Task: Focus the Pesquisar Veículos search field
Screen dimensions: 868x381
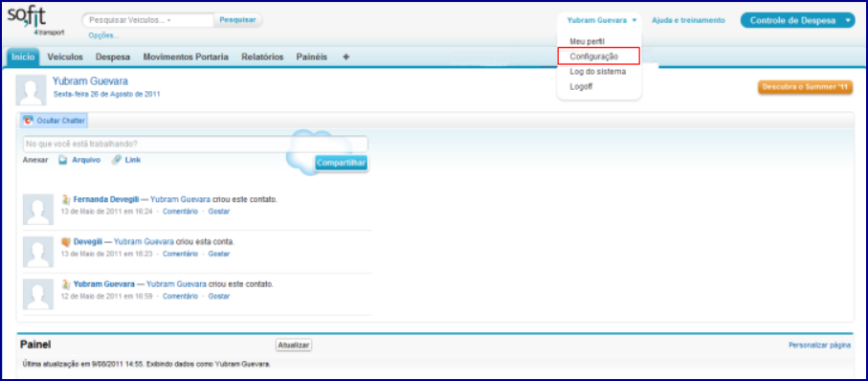Action: (147, 20)
